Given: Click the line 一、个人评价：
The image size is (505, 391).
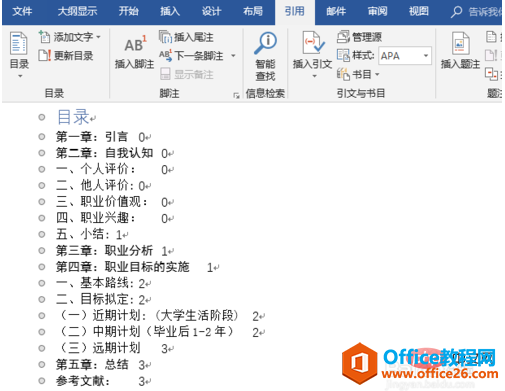Looking at the screenshot, I should click(96, 169).
